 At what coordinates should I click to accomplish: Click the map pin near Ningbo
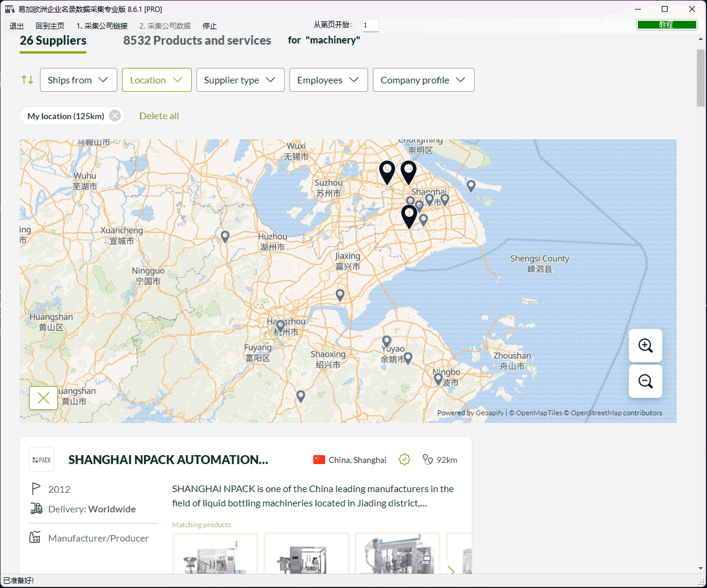tap(438, 379)
